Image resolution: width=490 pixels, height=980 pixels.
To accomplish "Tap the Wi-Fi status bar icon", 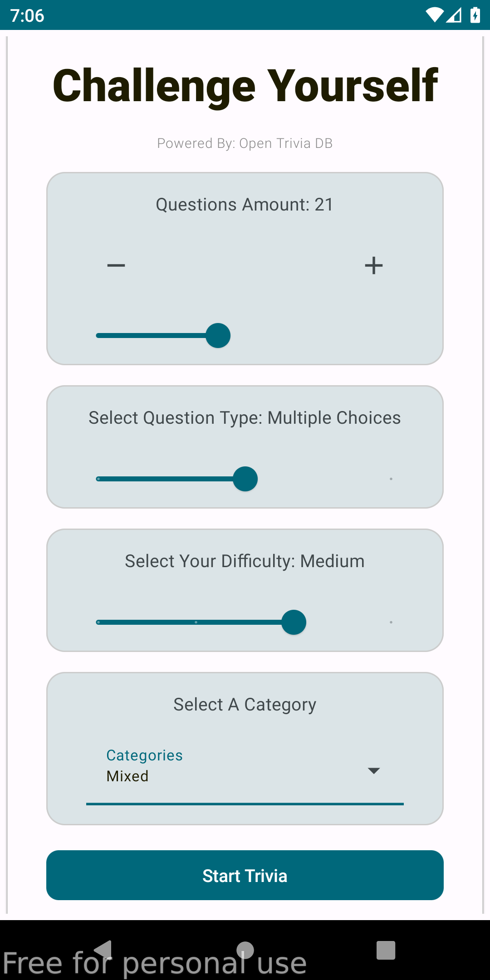I will tap(435, 15).
